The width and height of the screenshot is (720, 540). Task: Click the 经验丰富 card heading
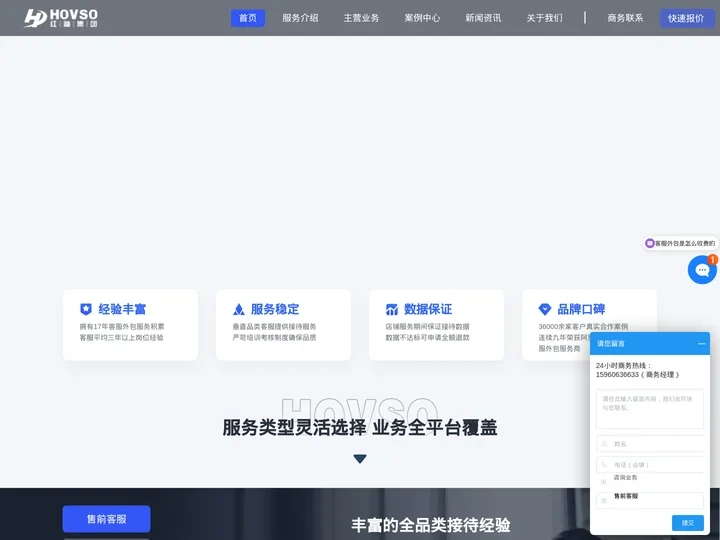pyautogui.click(x=122, y=309)
